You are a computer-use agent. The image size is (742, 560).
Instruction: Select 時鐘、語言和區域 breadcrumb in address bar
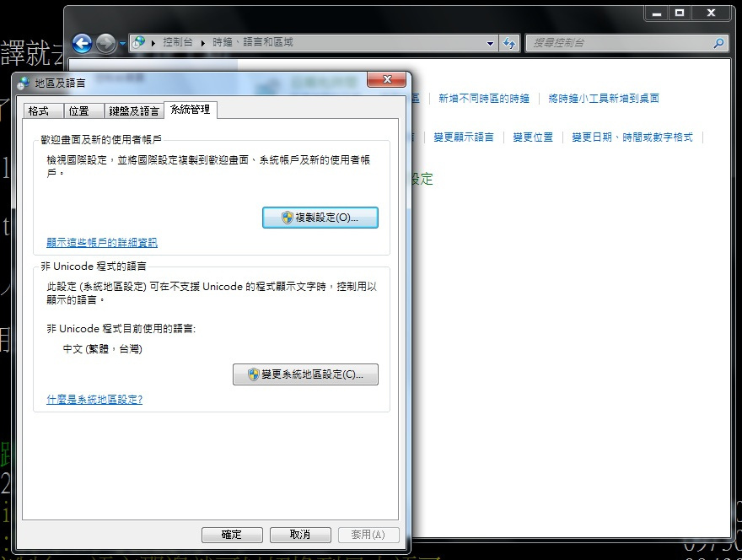point(253,42)
